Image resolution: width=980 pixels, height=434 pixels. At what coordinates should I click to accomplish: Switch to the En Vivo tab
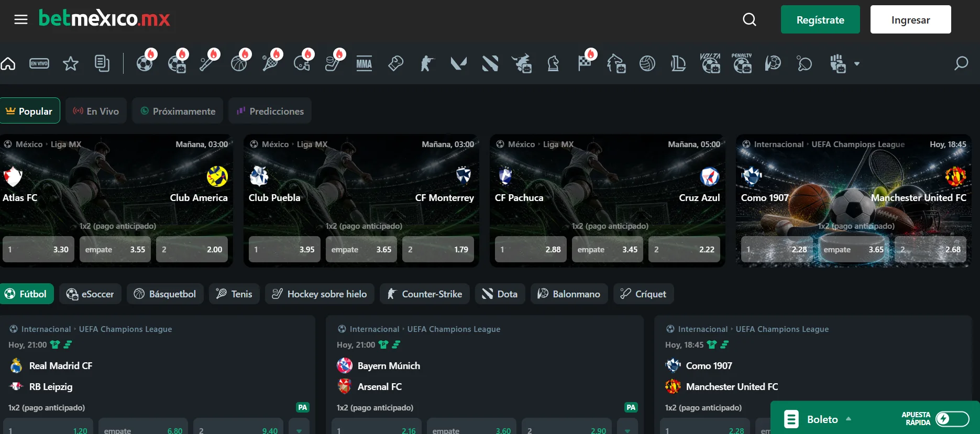96,111
